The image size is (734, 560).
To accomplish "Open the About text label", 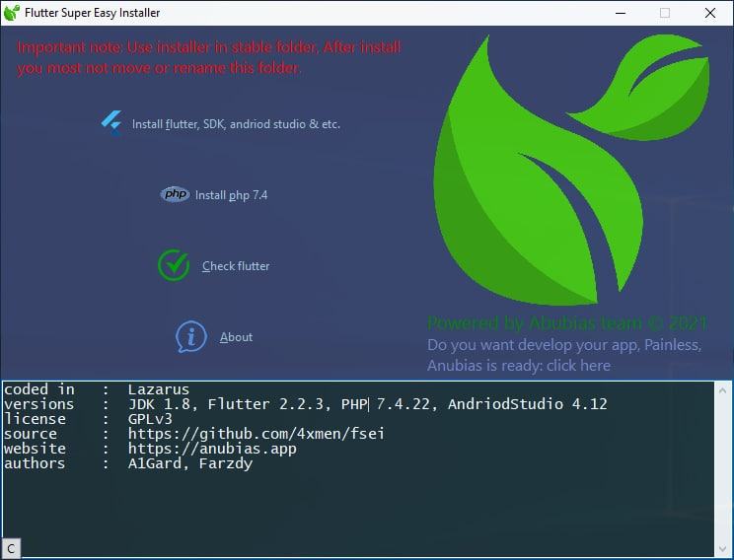I will tap(236, 337).
